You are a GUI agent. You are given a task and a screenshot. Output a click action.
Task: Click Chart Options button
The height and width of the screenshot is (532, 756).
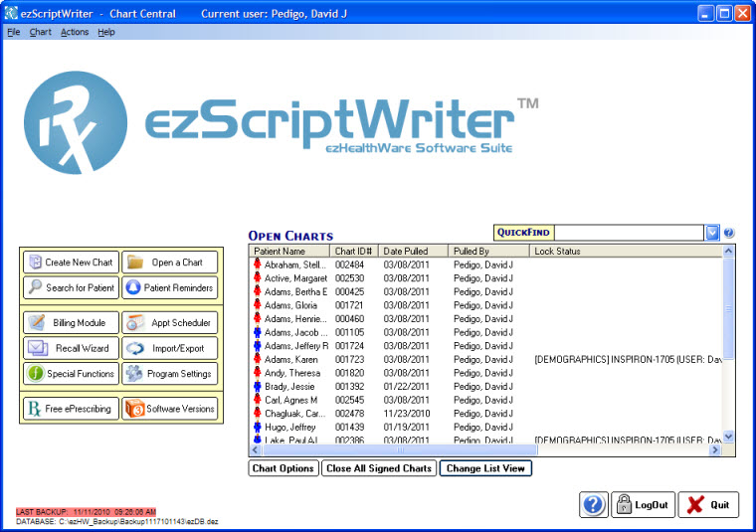click(x=283, y=468)
